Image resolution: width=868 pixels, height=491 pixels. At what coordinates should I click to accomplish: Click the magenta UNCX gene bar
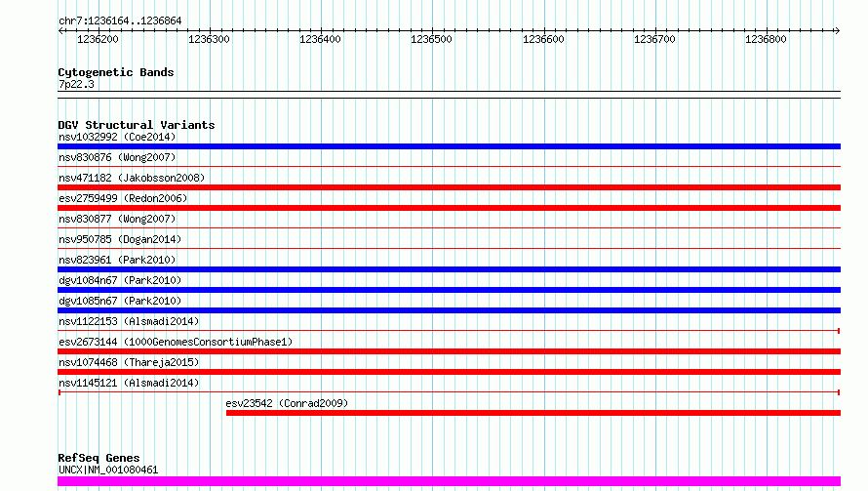coord(449,481)
